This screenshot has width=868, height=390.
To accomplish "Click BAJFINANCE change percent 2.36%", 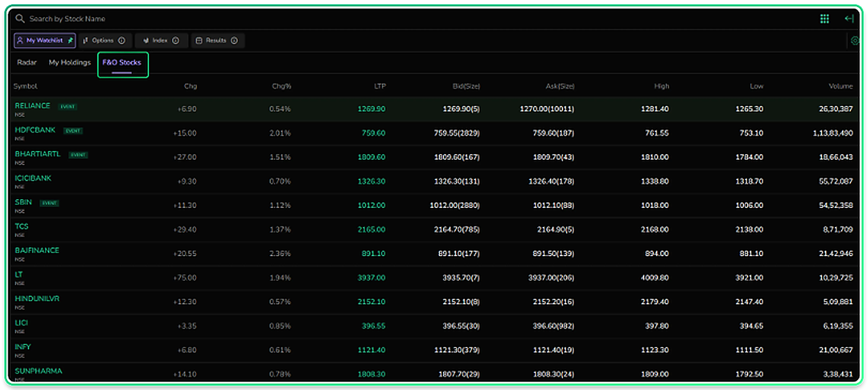I will point(280,254).
